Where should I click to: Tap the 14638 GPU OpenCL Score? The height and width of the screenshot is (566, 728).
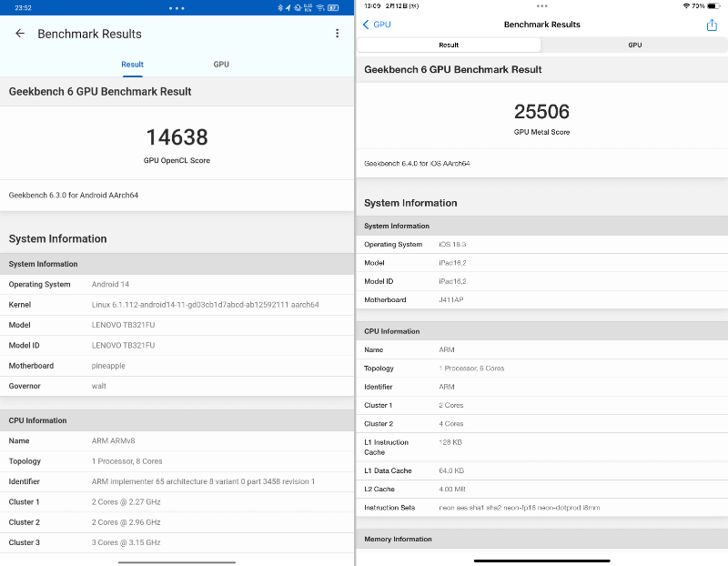click(178, 136)
